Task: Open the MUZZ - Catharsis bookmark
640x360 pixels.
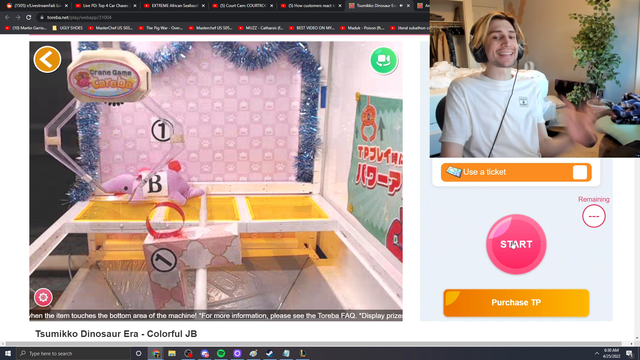Action: point(260,28)
